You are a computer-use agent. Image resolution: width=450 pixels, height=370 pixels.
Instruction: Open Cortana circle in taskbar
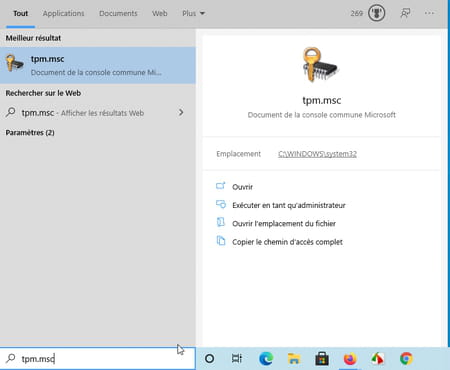[x=210, y=359]
